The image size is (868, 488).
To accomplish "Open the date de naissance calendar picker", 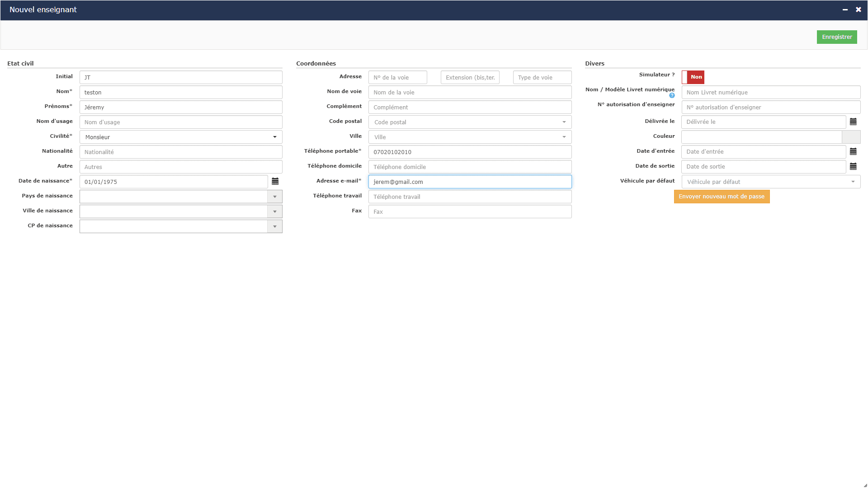I will tap(275, 182).
